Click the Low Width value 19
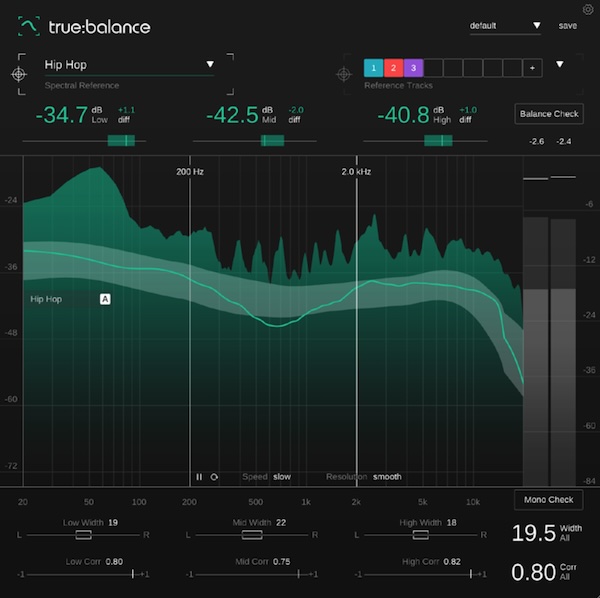 point(113,523)
